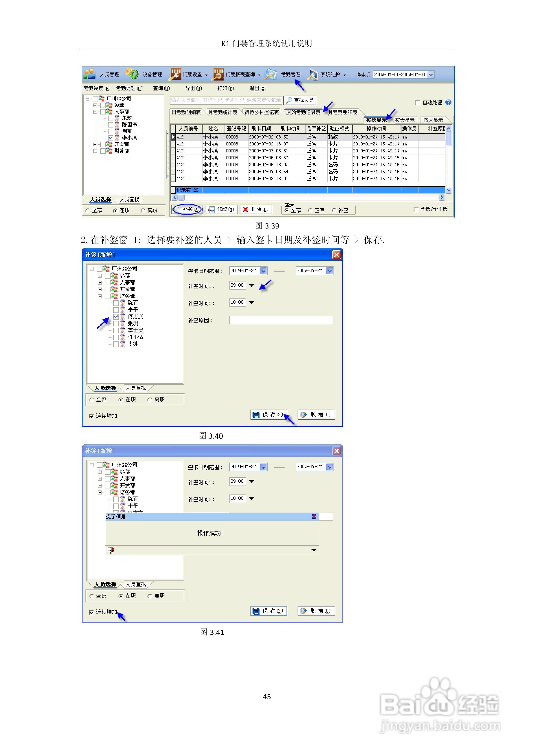The width and height of the screenshot is (534, 756).
Task: Select 陈国伟 in main personnel tree
Action: pyautogui.click(x=129, y=125)
